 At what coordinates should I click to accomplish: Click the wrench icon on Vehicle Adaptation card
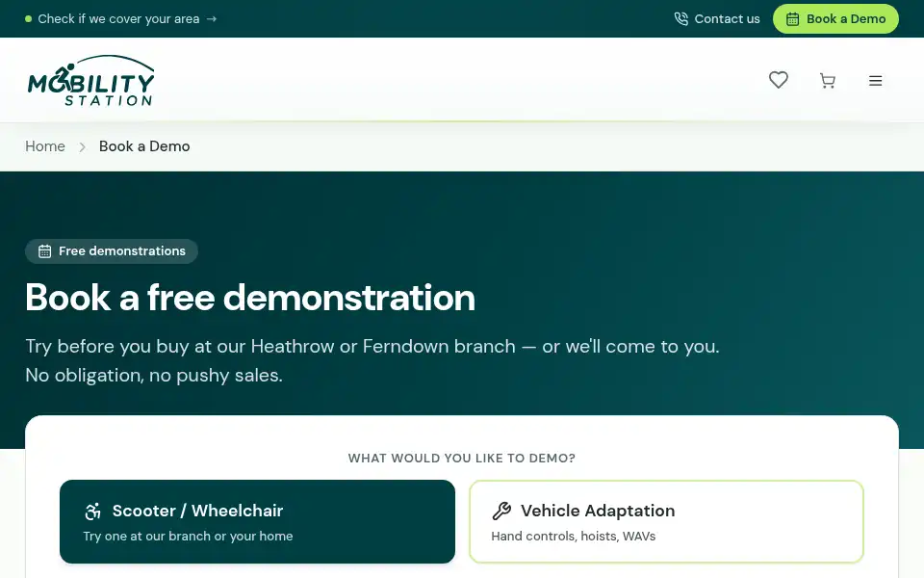click(x=501, y=511)
